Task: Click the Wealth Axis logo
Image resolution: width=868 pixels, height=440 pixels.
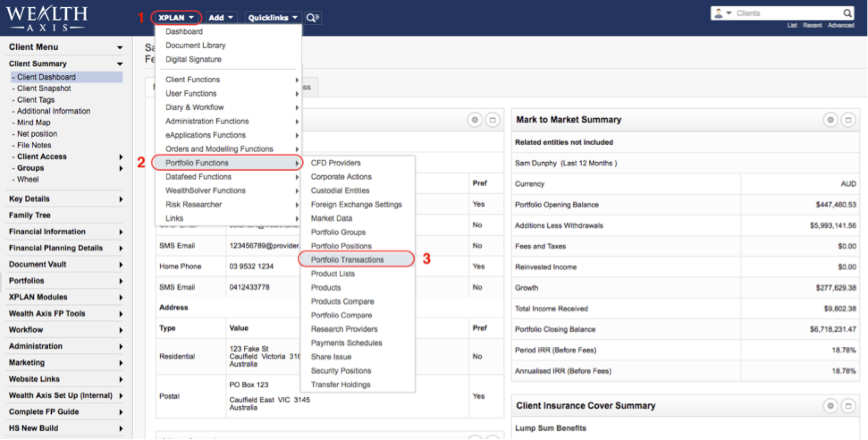Action: coord(47,18)
